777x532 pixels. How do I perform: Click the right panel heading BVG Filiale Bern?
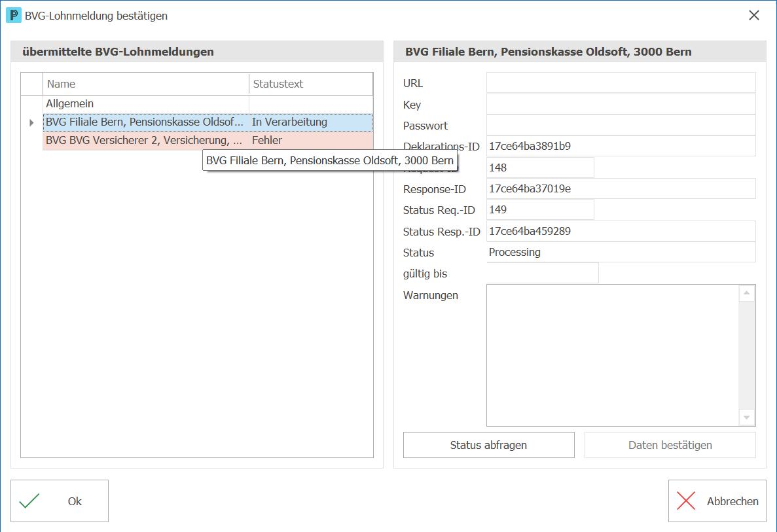tap(548, 52)
